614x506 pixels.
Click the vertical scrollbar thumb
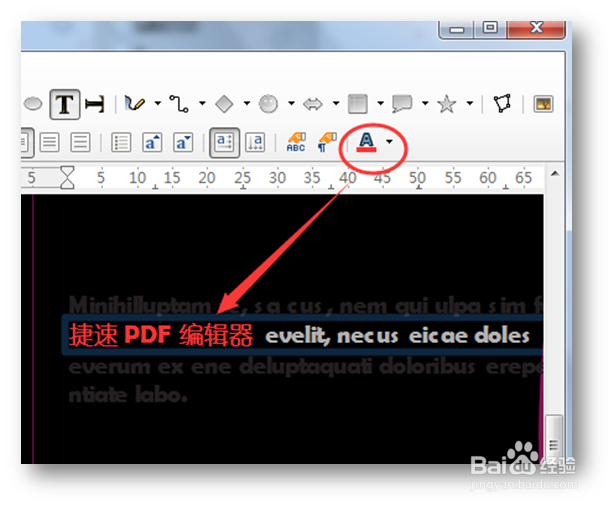(x=554, y=437)
